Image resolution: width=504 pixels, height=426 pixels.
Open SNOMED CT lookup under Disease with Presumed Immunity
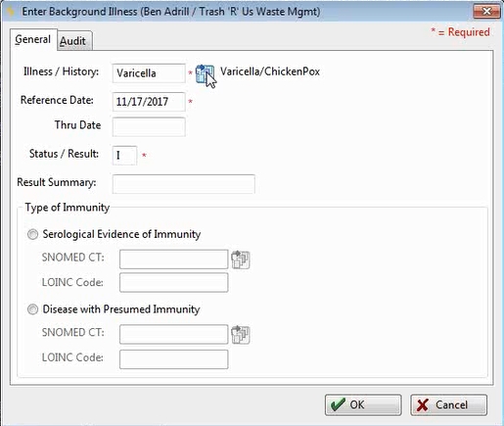point(241,335)
